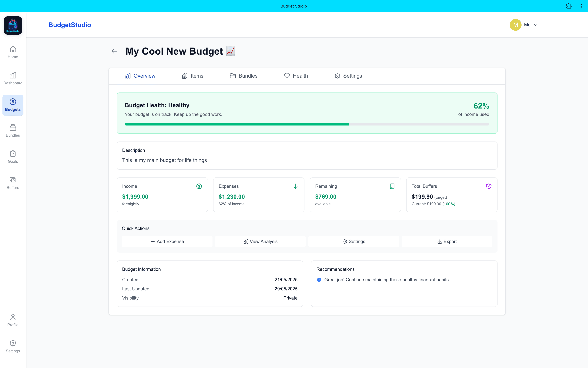The height and width of the screenshot is (368, 588).
Task: Click the yellow M avatar
Action: coord(515,25)
